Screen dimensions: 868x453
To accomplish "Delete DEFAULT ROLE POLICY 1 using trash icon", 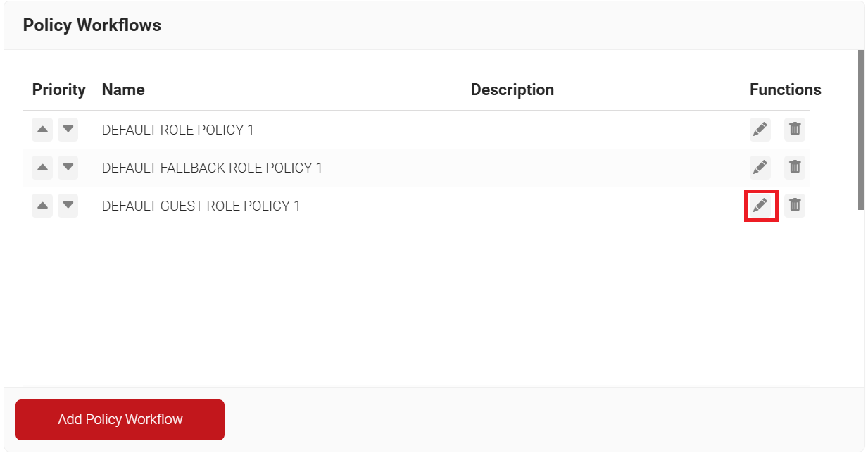I will tap(794, 130).
